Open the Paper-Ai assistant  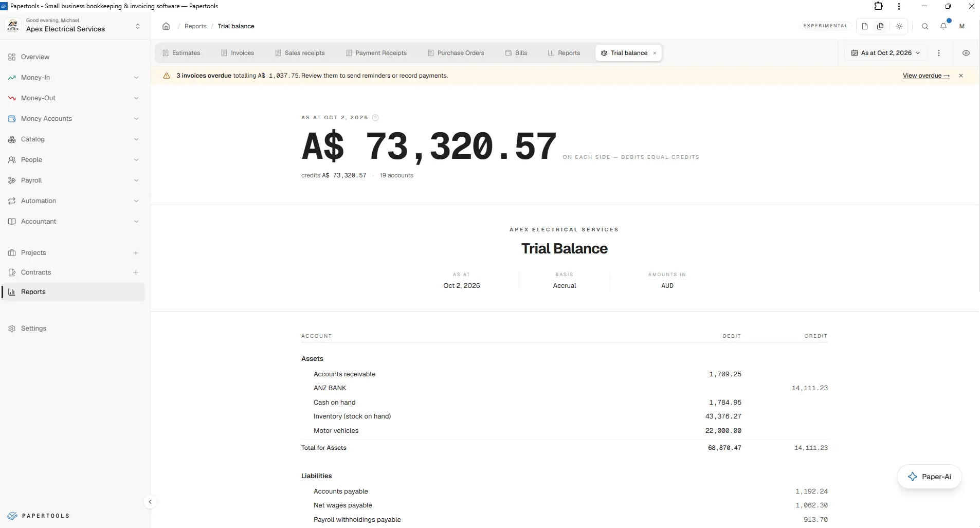pos(929,477)
